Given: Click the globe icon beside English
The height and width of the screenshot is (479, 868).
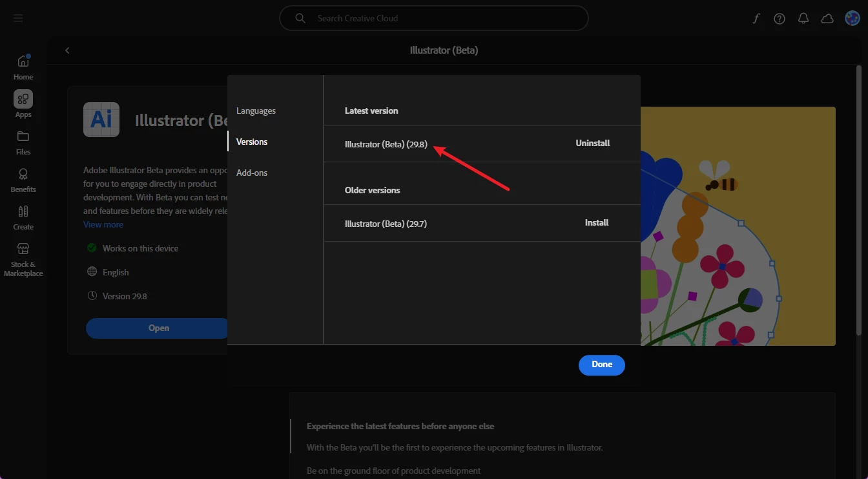Looking at the screenshot, I should click(x=92, y=272).
